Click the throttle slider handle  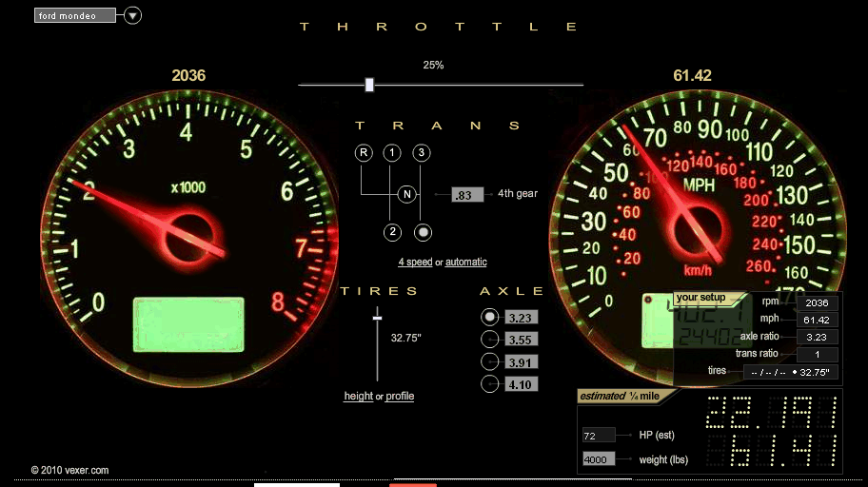pos(369,85)
